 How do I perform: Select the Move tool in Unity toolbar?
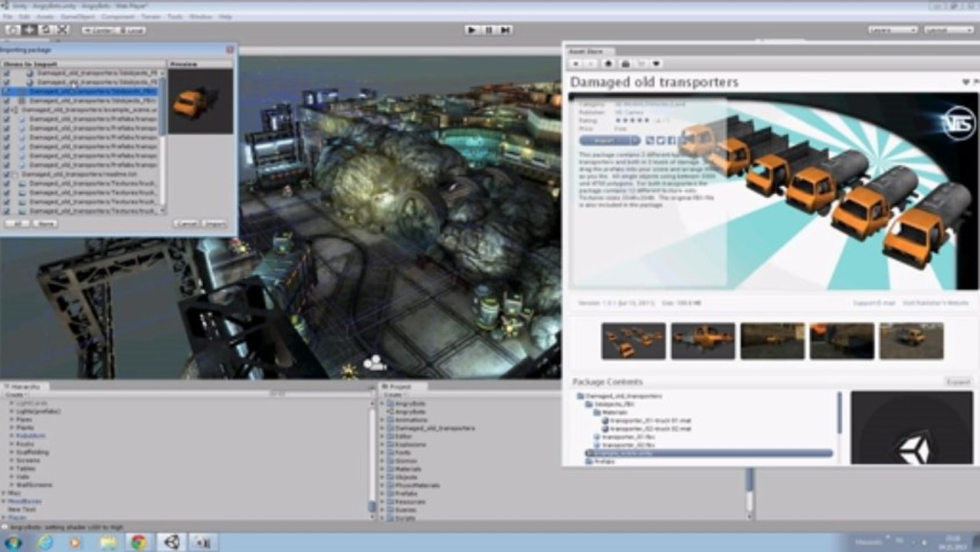[29, 30]
